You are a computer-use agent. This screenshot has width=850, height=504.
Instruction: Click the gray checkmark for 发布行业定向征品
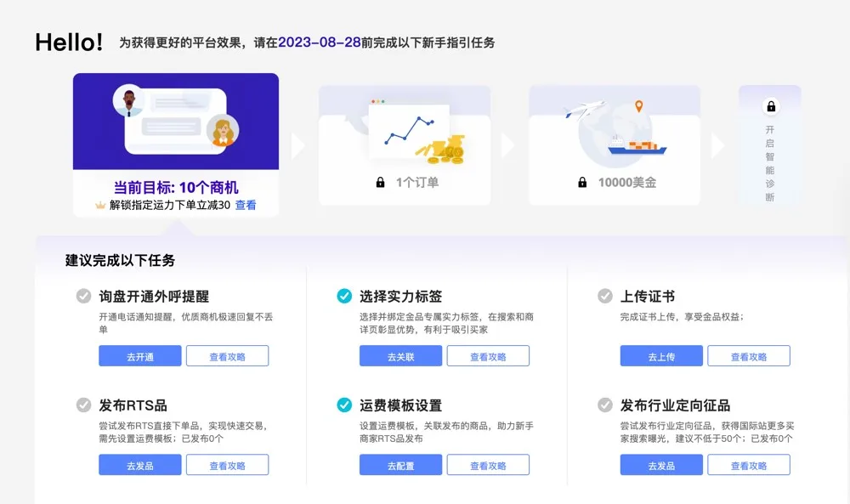605,405
